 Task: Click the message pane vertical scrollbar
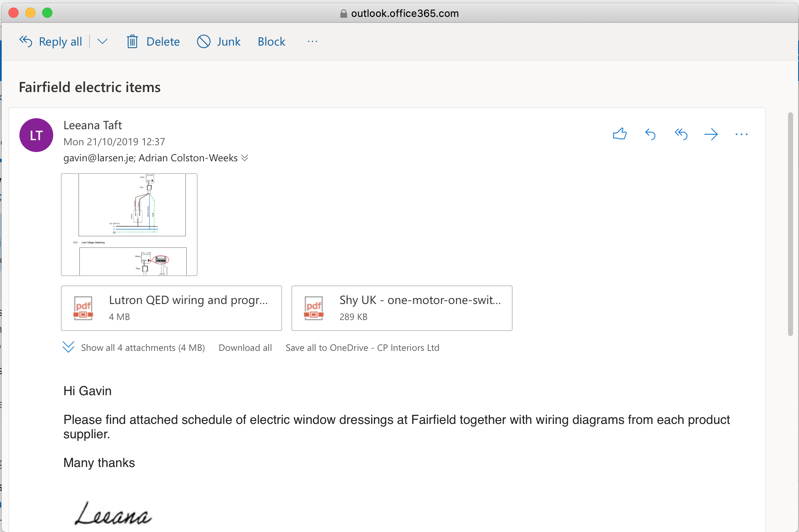(791, 224)
